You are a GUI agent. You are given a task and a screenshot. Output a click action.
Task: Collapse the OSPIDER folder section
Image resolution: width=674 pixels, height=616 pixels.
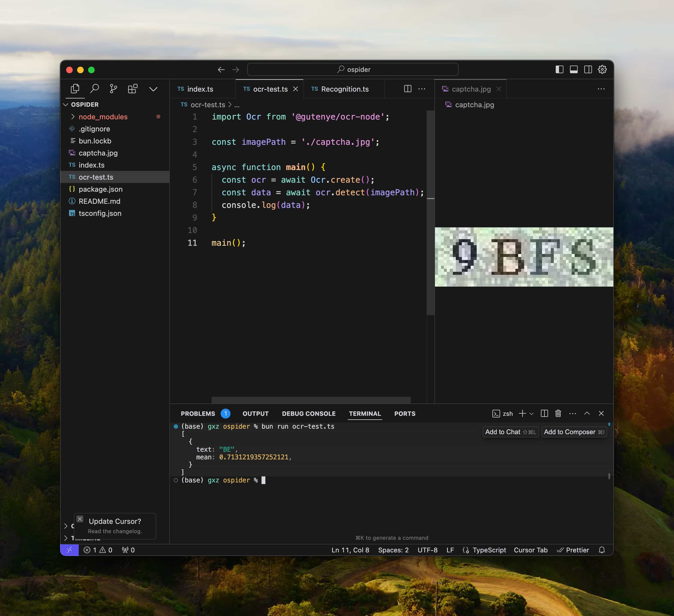66,104
